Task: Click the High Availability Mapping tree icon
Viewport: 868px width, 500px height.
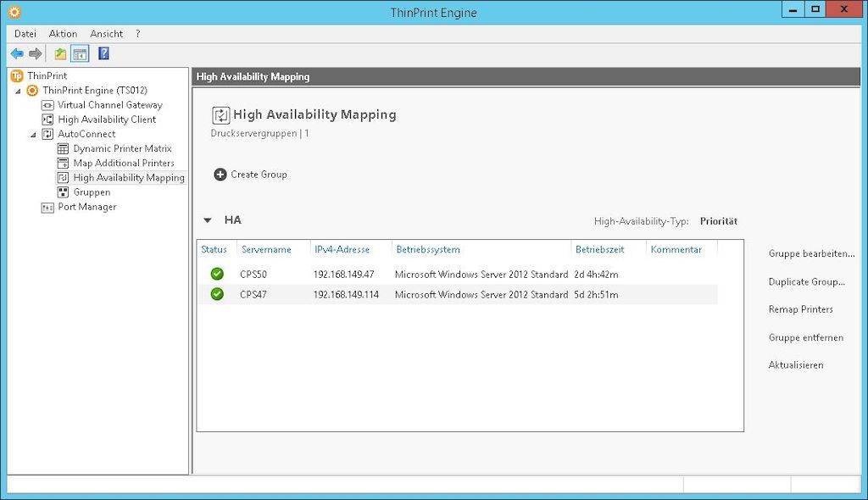Action: (63, 177)
